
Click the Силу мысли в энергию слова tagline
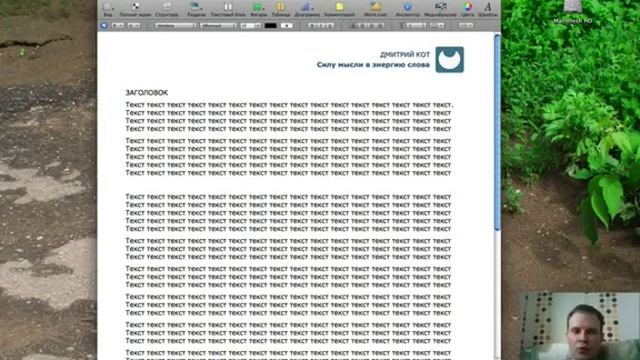[x=373, y=65]
